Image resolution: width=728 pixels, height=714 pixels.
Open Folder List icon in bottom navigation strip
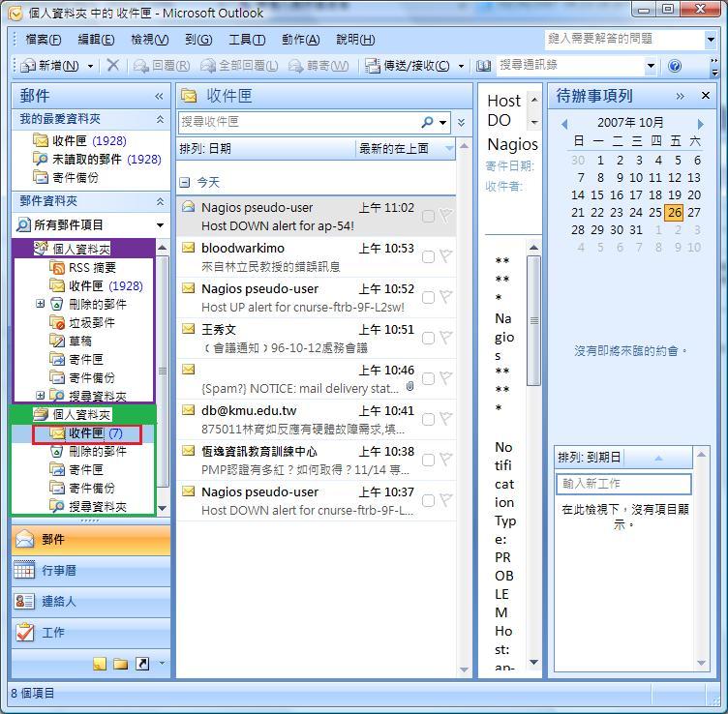click(x=121, y=664)
